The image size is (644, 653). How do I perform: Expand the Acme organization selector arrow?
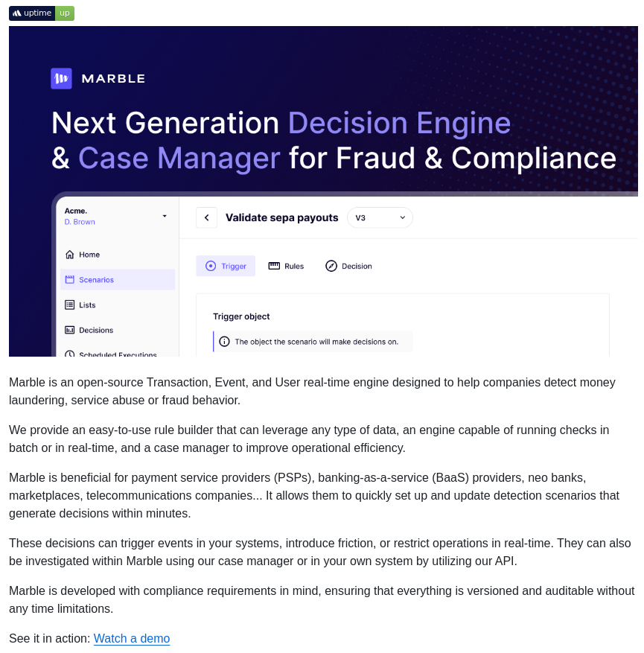click(x=165, y=216)
